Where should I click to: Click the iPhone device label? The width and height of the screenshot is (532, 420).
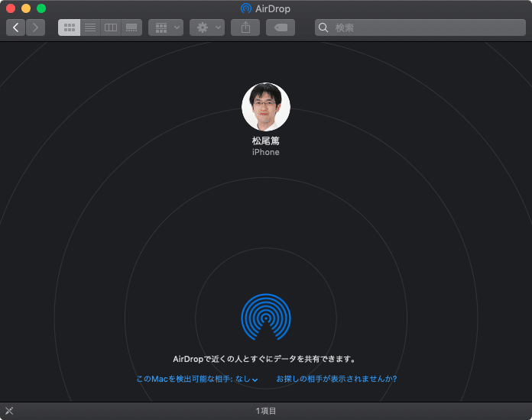[266, 152]
